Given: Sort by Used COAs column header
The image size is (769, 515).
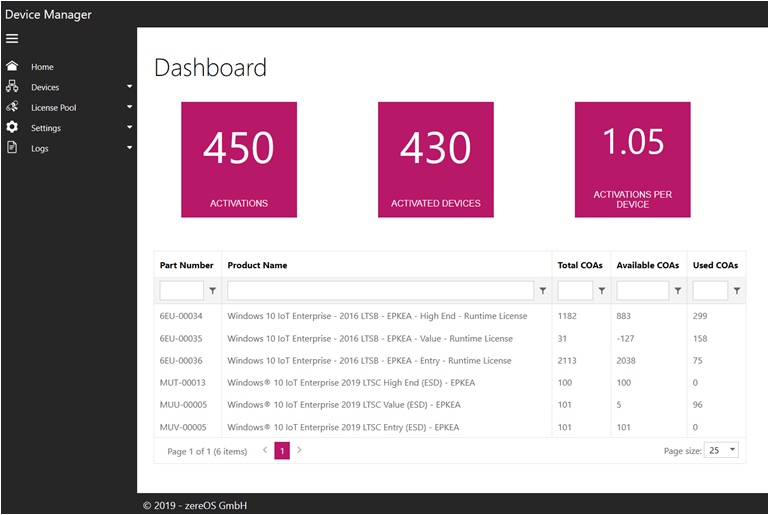Looking at the screenshot, I should [x=716, y=265].
